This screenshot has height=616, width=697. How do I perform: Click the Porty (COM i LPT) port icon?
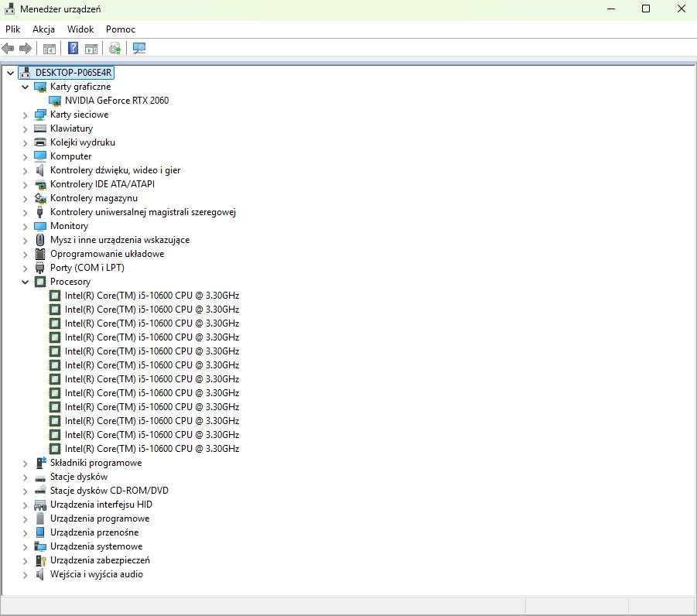[x=40, y=268]
